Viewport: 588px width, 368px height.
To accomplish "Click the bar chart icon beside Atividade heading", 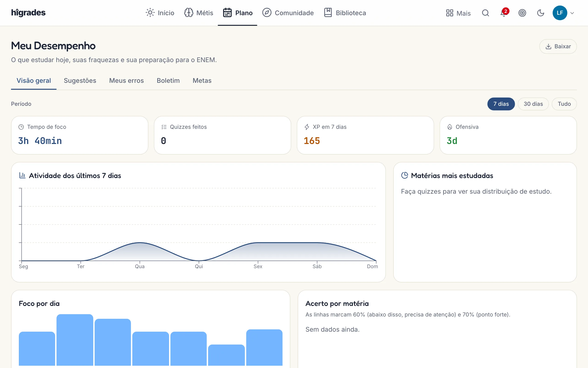I will [x=22, y=175].
